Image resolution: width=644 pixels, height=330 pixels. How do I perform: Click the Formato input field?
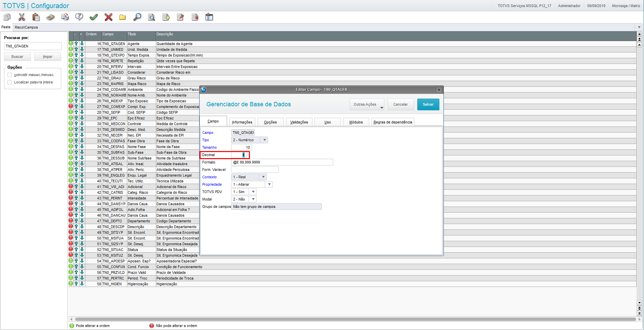(x=282, y=162)
